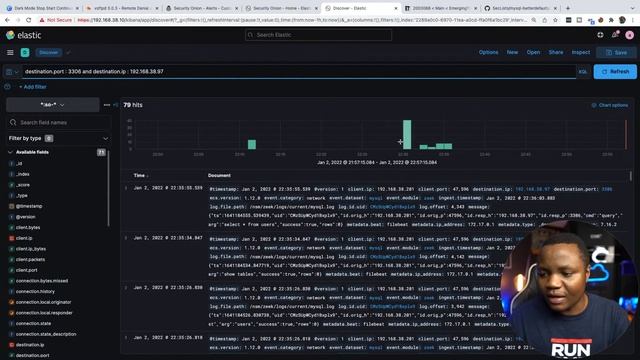Switch to the Security Onion - Alerts tab
The image size is (640, 360).
(202, 8)
